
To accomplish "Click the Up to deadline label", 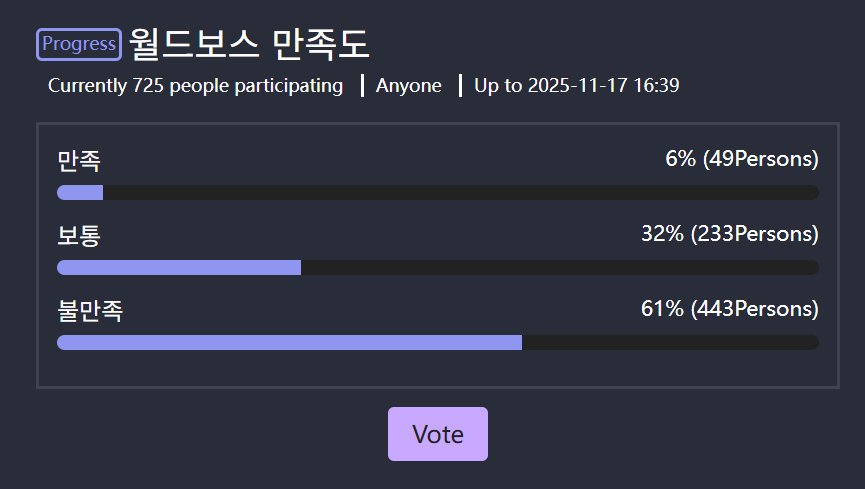I will point(498,86).
